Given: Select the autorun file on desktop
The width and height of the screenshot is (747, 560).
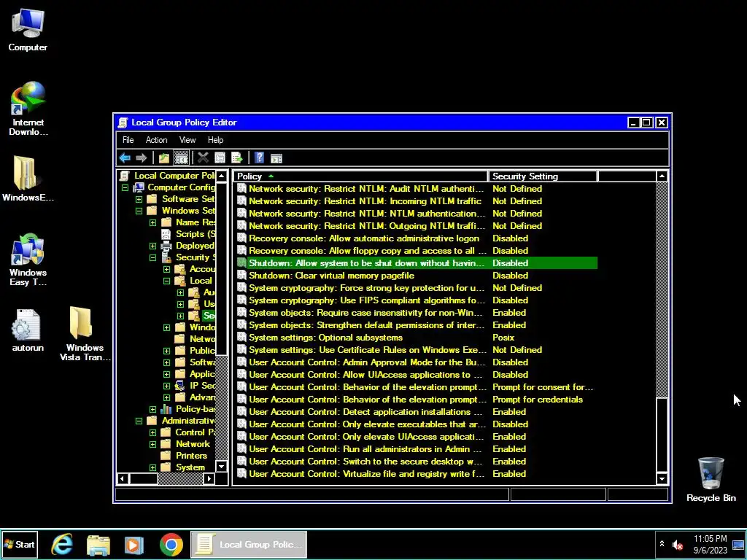Looking at the screenshot, I should [28, 330].
